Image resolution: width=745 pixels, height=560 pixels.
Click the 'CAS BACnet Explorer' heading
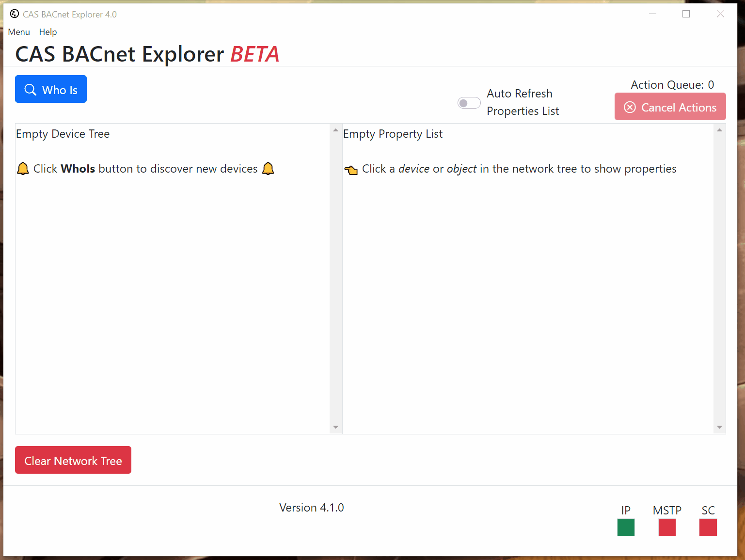(x=120, y=54)
